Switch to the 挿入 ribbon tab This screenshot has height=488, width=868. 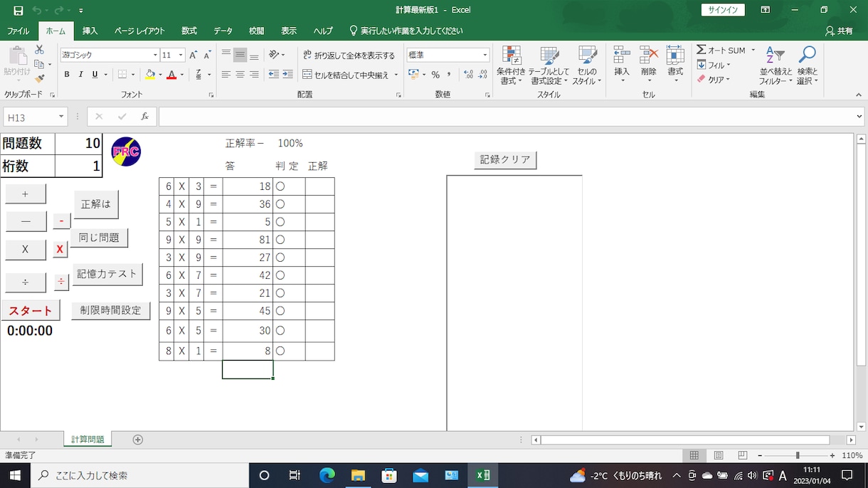[x=90, y=31]
